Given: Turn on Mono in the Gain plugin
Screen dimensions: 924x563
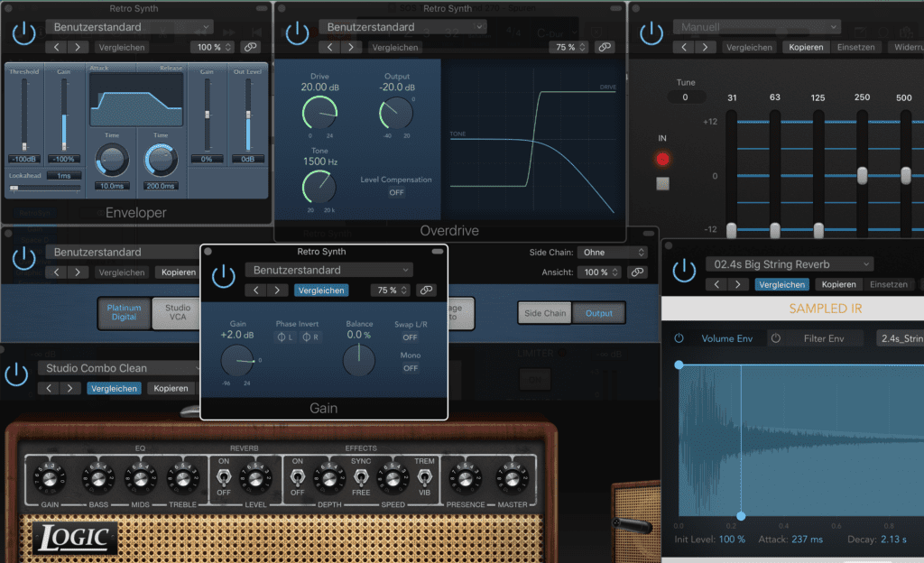Looking at the screenshot, I should pyautogui.click(x=411, y=368).
